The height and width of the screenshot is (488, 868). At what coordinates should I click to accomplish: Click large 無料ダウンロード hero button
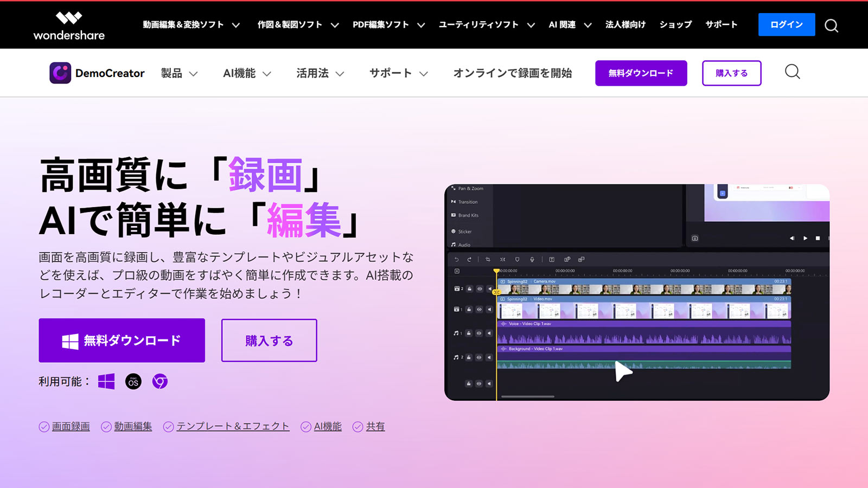[x=122, y=341]
